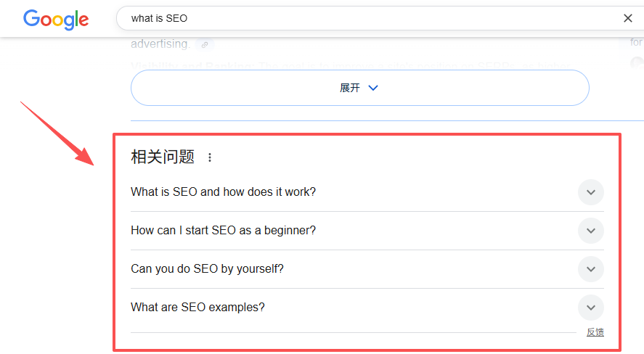Click the Google logo

point(56,19)
